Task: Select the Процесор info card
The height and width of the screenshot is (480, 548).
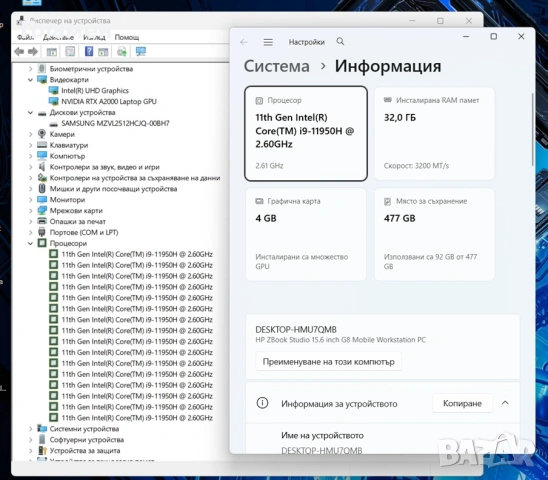Action: tap(306, 134)
